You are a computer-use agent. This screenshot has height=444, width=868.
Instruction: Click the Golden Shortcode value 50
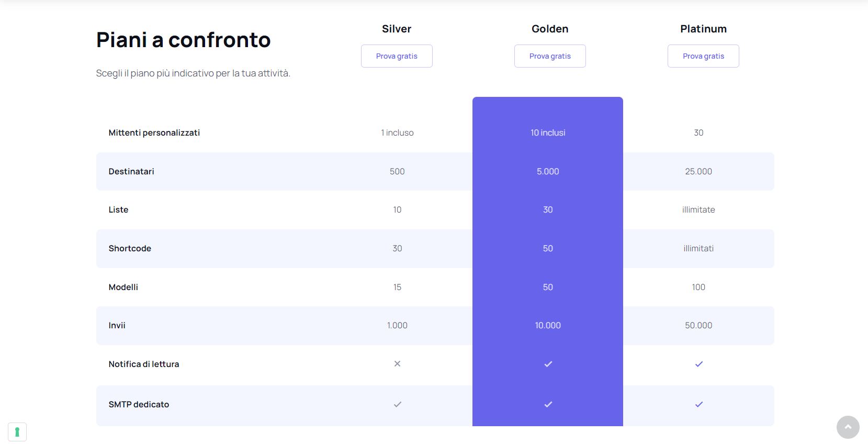548,248
